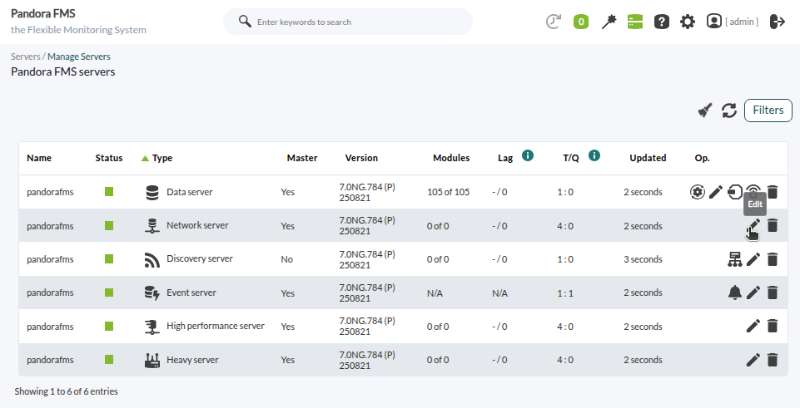This screenshot has height=408, width=800.
Task: Click the Discovery server type icon
Action: (x=152, y=259)
